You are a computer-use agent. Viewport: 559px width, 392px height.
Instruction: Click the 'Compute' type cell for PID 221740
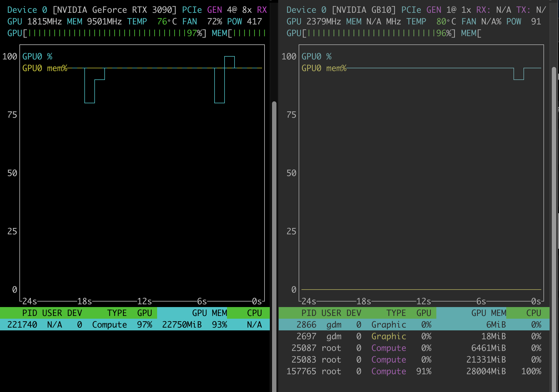[109, 325]
